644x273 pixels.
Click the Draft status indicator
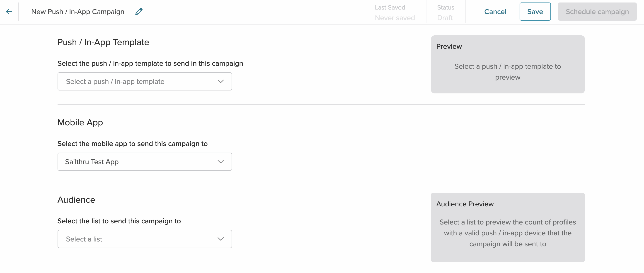point(445,18)
